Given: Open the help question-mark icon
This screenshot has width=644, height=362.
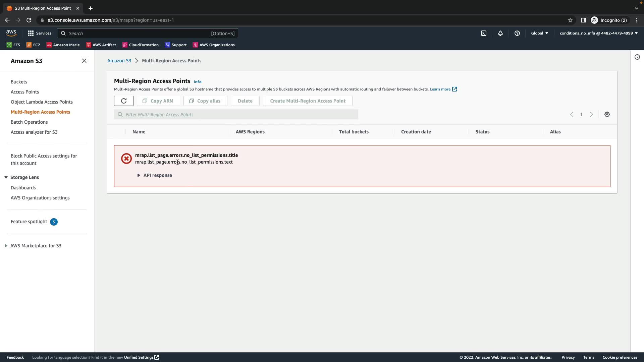Looking at the screenshot, I should coord(517,33).
